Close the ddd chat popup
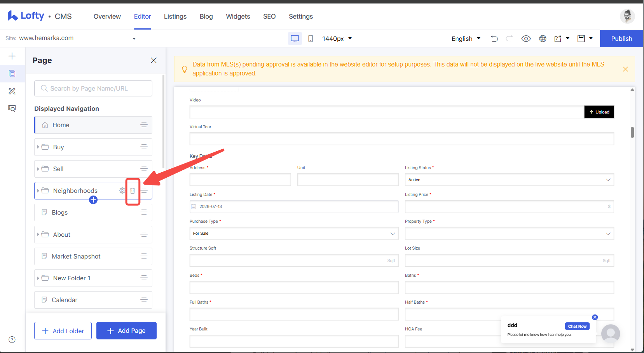The height and width of the screenshot is (353, 644). pyautogui.click(x=595, y=317)
